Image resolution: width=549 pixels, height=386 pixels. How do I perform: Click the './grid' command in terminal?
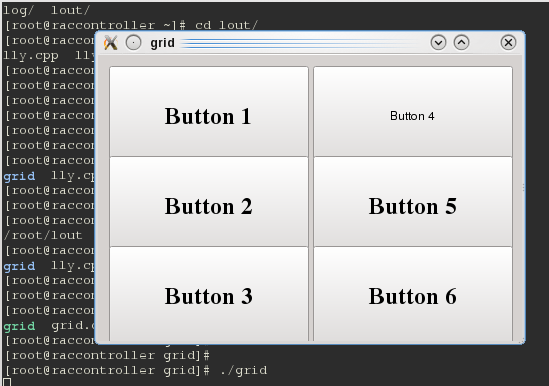(244, 370)
